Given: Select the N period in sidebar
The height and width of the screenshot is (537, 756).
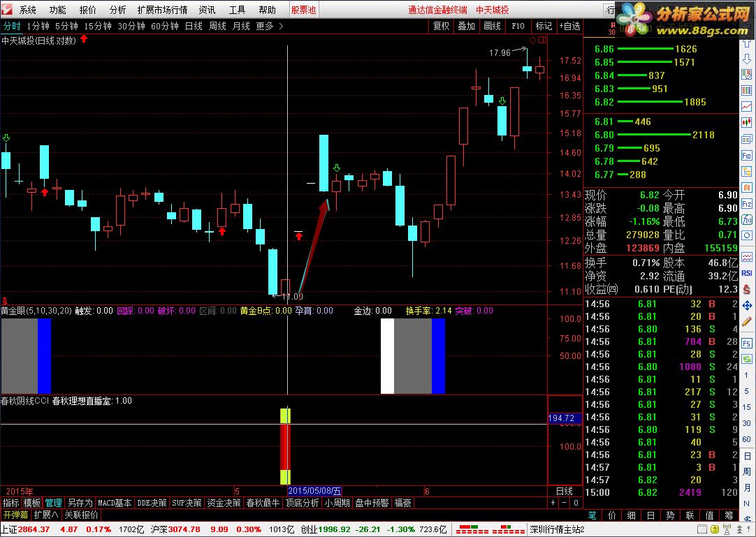Looking at the screenshot, I should (746, 503).
